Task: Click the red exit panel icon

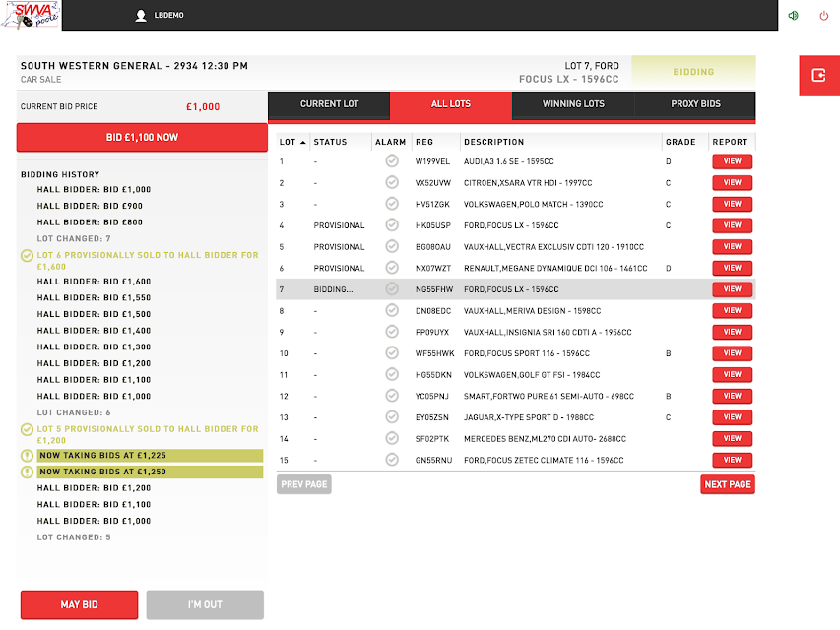Action: tap(819, 76)
